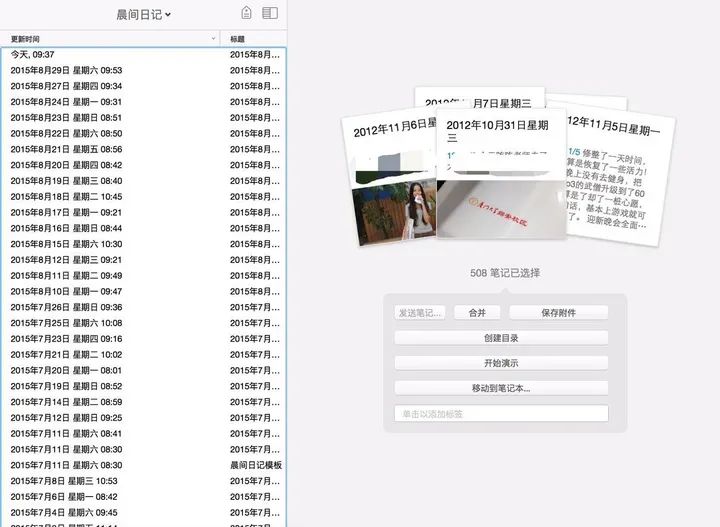The height and width of the screenshot is (527, 720).
Task: Select row 2015年7月8日 星期三 10:53
Action: point(144,481)
